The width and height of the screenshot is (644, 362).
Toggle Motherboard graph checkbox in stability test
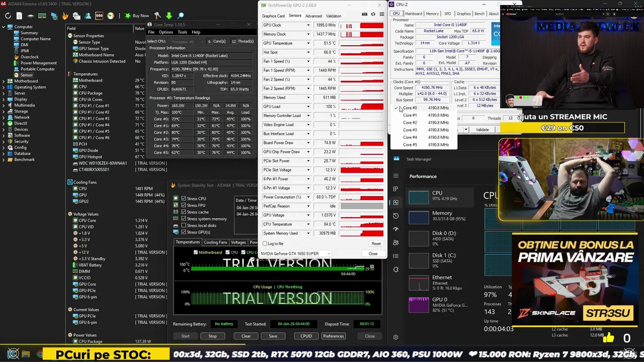click(x=196, y=252)
